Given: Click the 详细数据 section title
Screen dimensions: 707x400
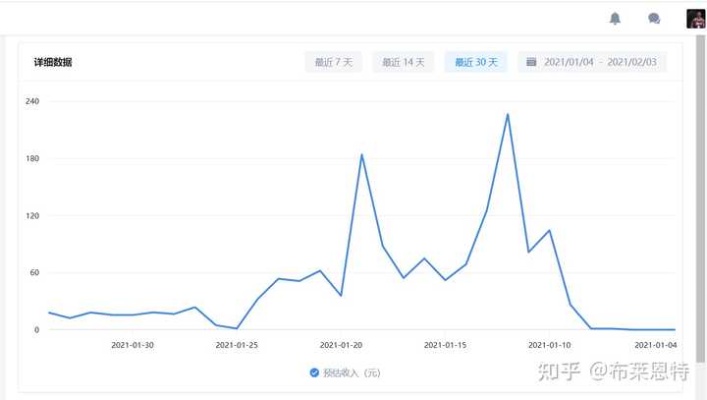Looking at the screenshot, I should 53,62.
